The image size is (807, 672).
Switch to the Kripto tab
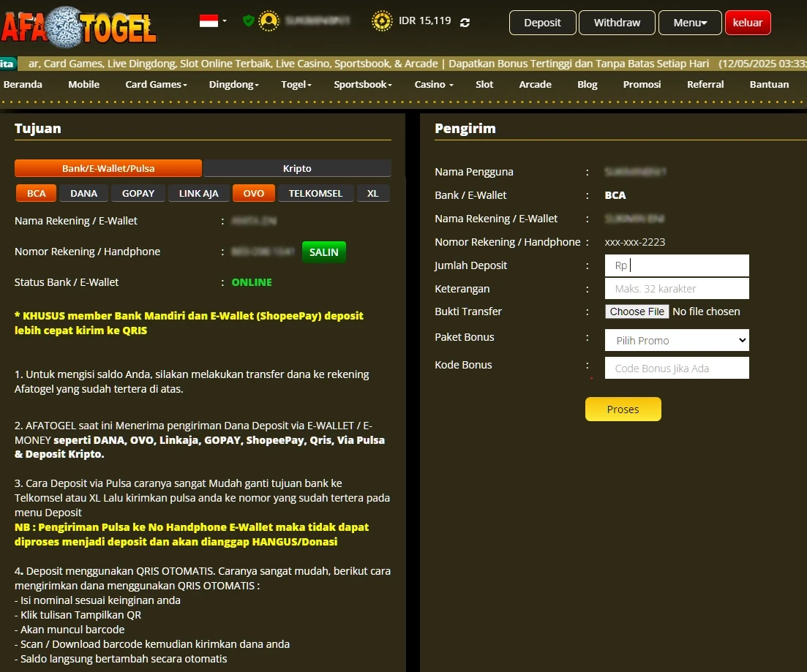point(297,168)
